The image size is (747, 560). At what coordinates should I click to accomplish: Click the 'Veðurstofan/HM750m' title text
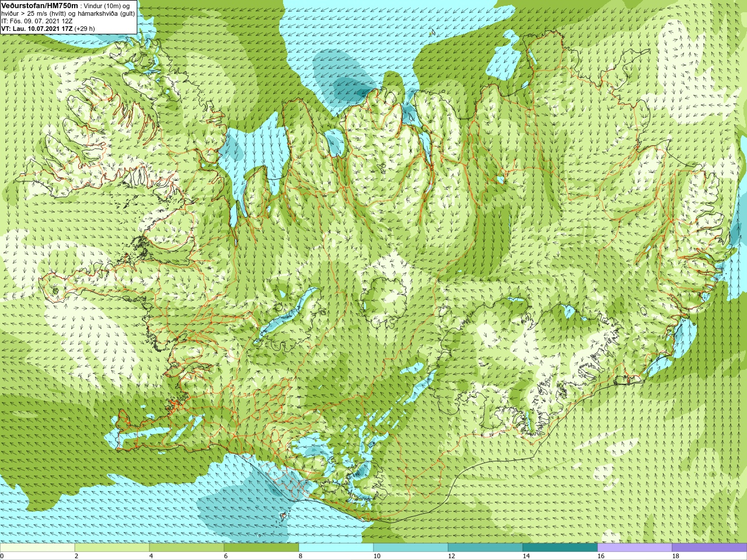[x=40, y=6]
